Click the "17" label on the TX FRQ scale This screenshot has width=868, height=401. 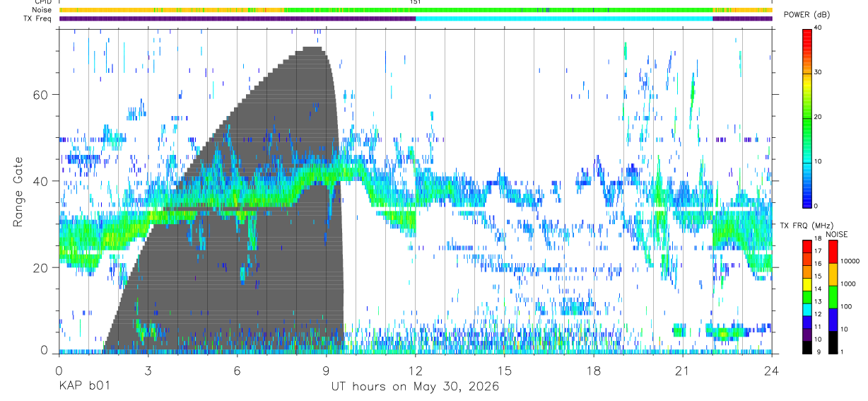tap(818, 251)
